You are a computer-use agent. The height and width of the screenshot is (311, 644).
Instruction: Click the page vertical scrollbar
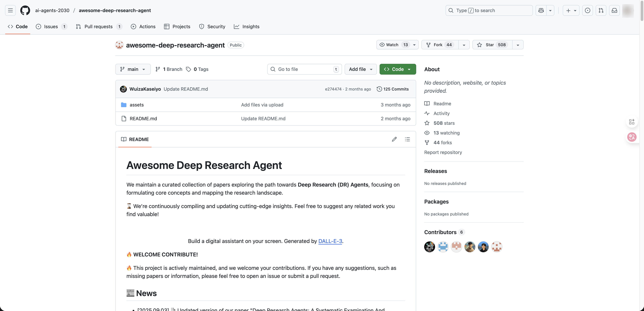tap(641, 11)
